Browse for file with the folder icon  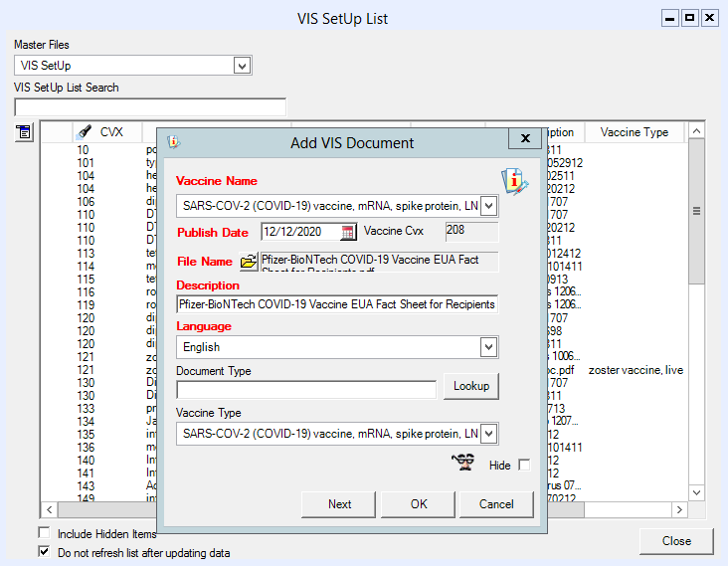[249, 262]
